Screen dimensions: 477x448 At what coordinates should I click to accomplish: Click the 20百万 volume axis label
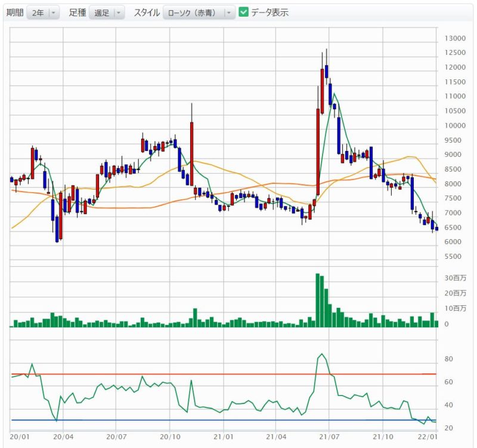pyautogui.click(x=455, y=293)
